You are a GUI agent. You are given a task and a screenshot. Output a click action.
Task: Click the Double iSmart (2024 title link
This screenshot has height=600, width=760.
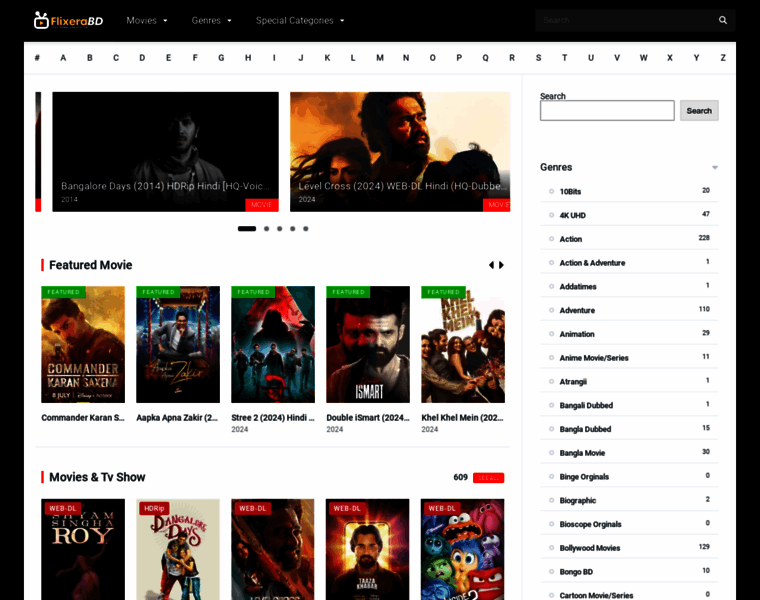[368, 418]
